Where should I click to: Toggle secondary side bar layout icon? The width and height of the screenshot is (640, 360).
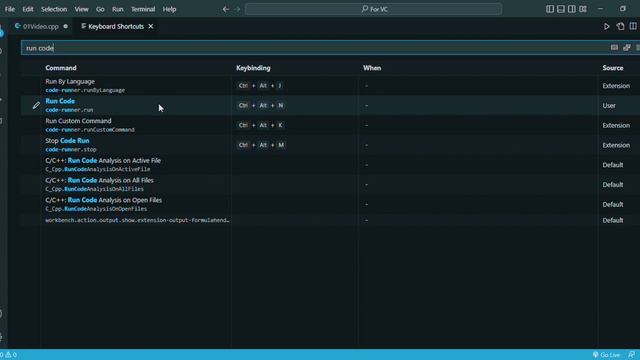572,9
